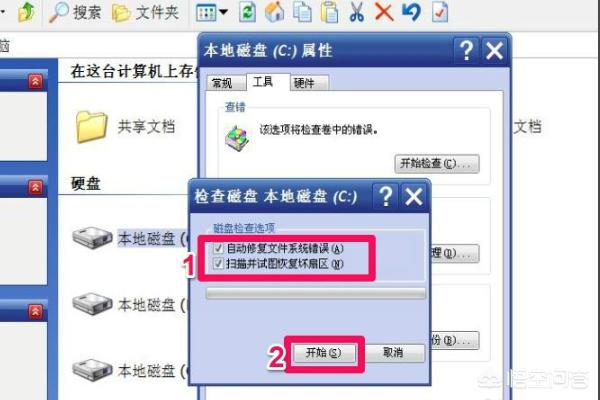Click the refresh icon in toolbar
The image size is (600, 400).
247,11
